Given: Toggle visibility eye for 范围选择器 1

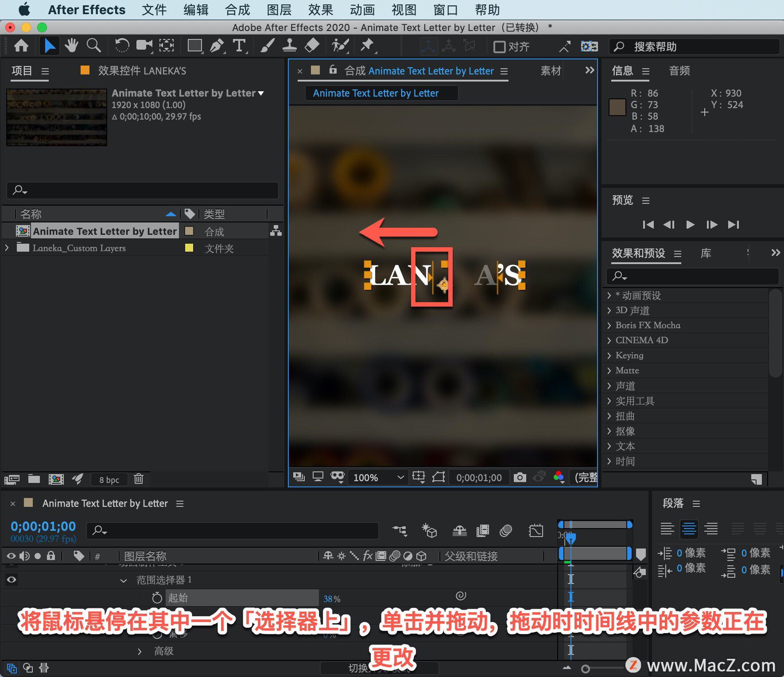Looking at the screenshot, I should pyautogui.click(x=12, y=580).
